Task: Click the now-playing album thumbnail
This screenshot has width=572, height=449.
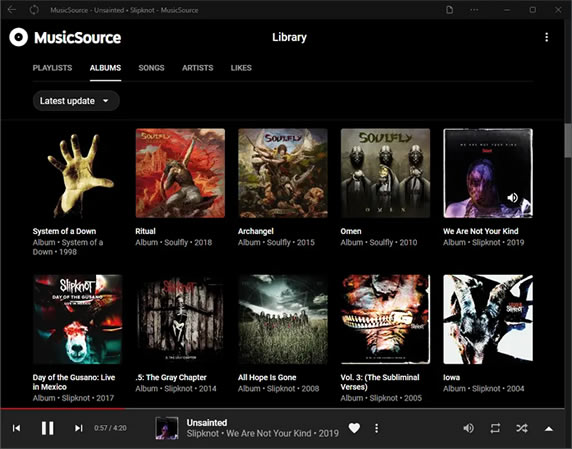Action: point(167,428)
